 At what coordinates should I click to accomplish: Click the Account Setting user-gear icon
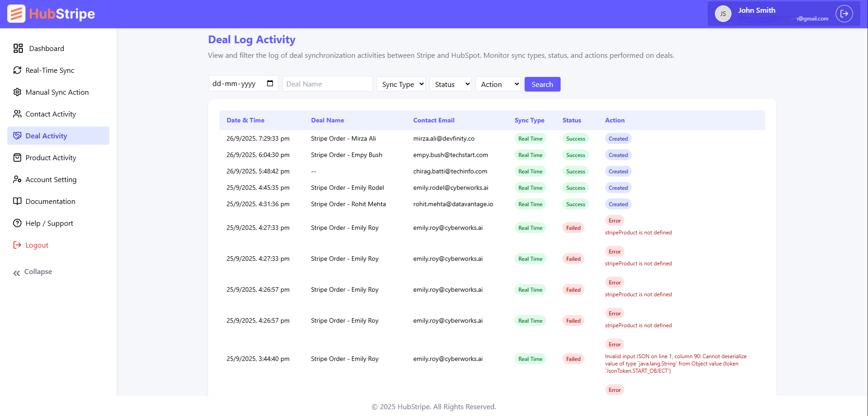pos(17,179)
